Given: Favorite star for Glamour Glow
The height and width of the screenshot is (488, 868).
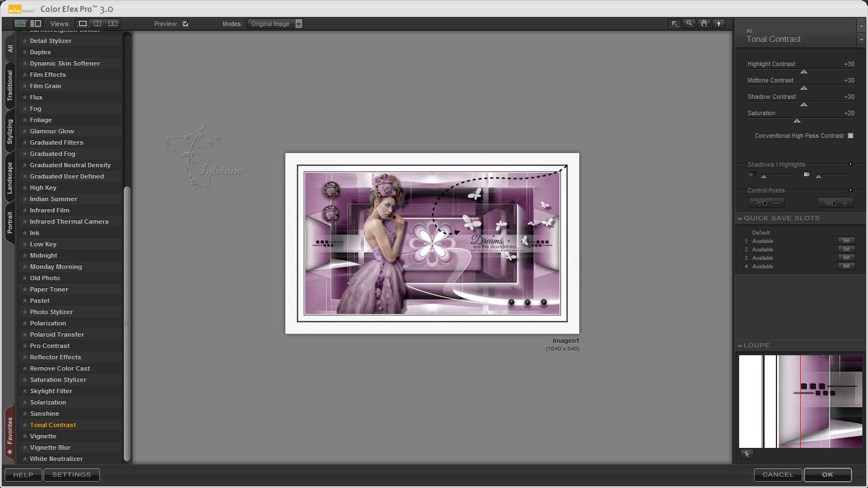Looking at the screenshot, I should pos(25,131).
